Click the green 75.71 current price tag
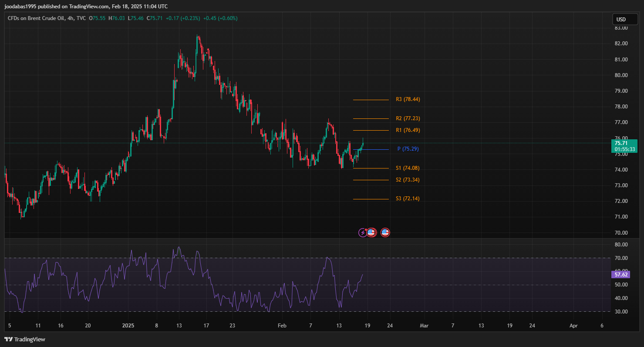The image size is (644, 347). click(624, 146)
